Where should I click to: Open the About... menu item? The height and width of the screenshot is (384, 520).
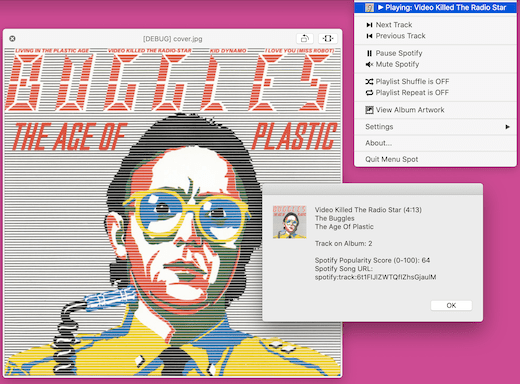[x=435, y=143]
